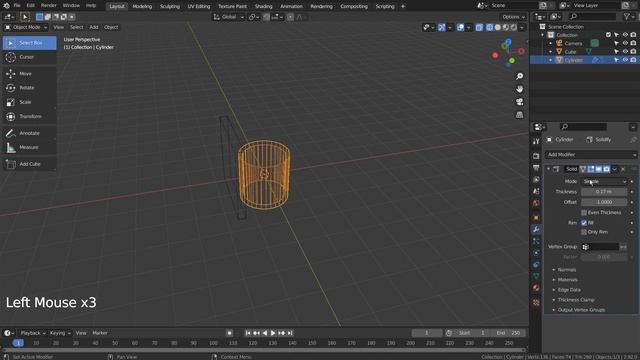This screenshot has width=640, height=360.
Task: Open the Add Modifier dropdown
Action: click(591, 155)
